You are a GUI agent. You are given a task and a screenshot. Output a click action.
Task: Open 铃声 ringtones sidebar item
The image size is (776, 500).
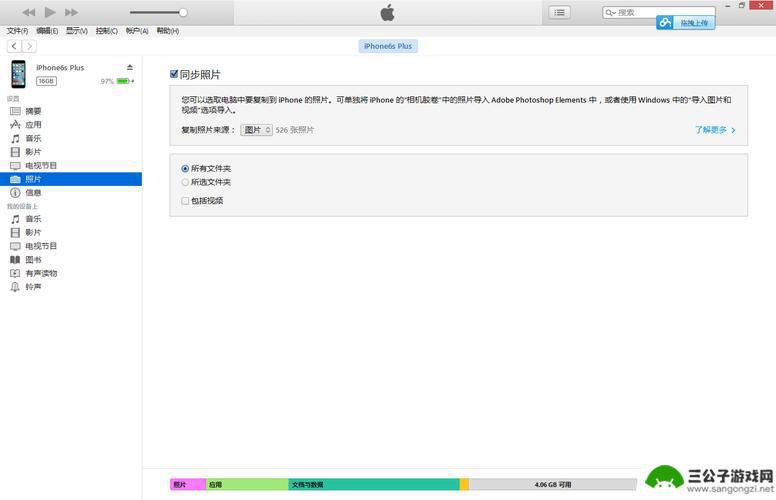point(71,287)
